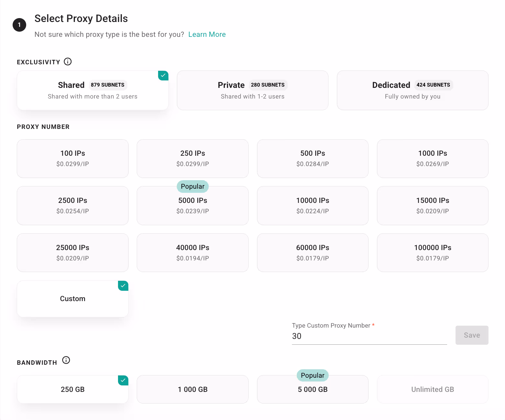Screen dimensions: 505x420
Task: Click the Save button
Action: [472, 335]
